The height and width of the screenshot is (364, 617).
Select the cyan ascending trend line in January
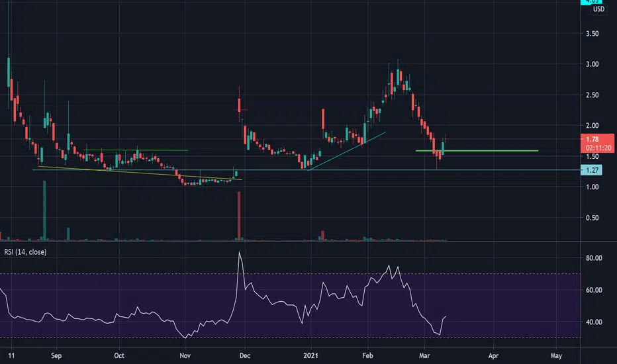pos(347,152)
